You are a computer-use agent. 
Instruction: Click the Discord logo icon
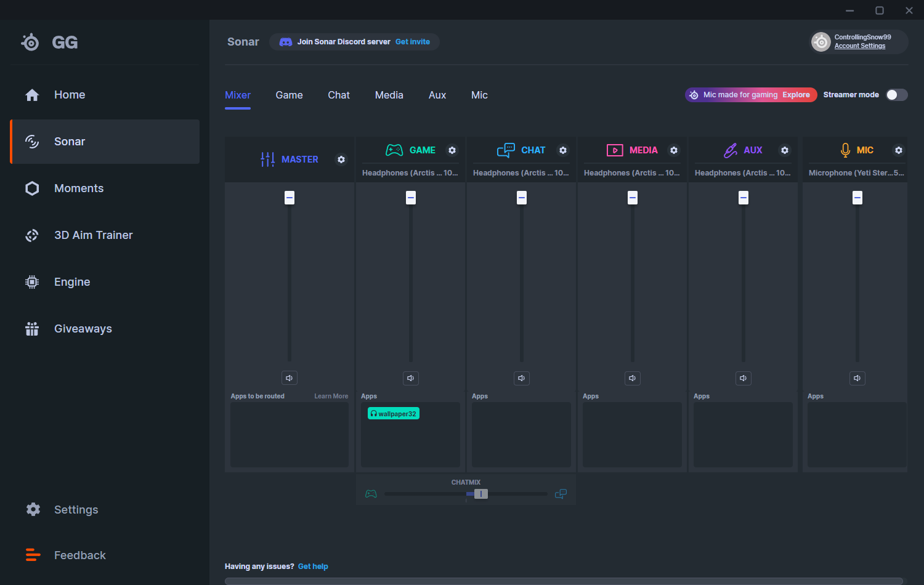286,42
